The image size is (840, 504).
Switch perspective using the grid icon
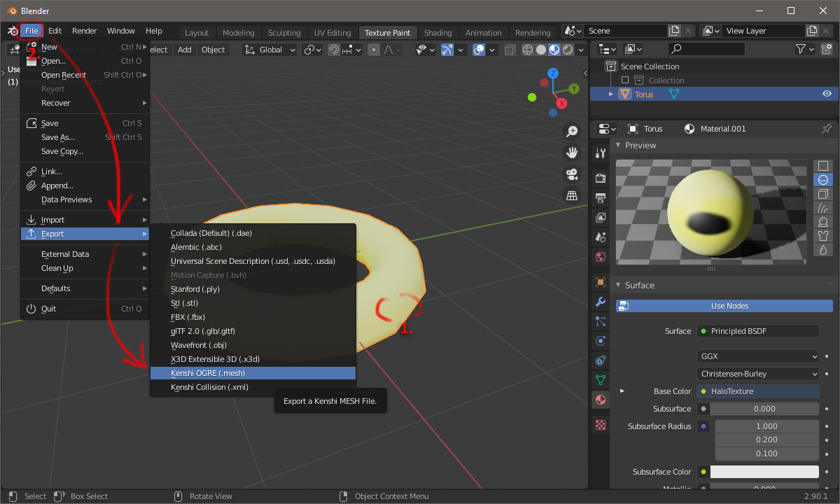click(572, 195)
